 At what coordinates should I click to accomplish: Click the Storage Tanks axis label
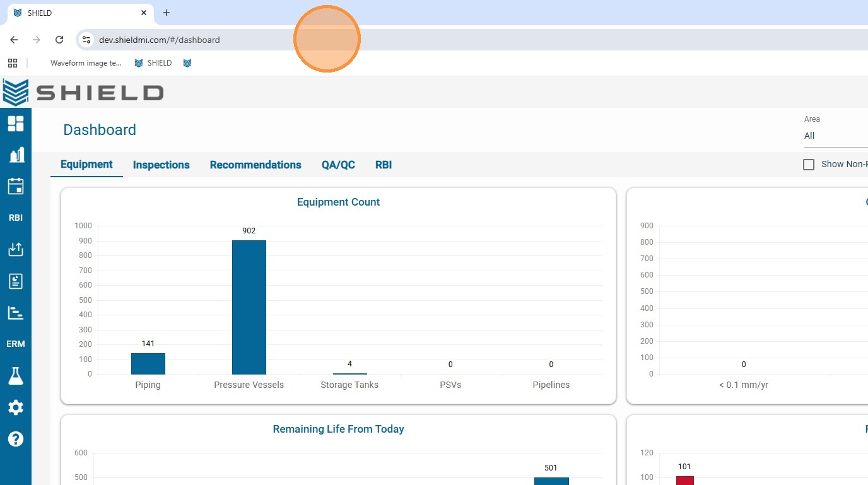point(349,385)
